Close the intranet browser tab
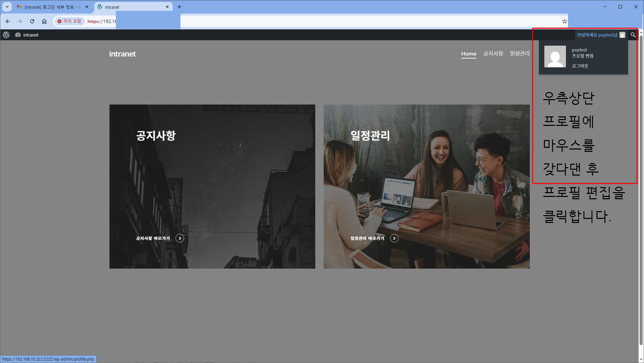This screenshot has width=644, height=363. tap(167, 7)
